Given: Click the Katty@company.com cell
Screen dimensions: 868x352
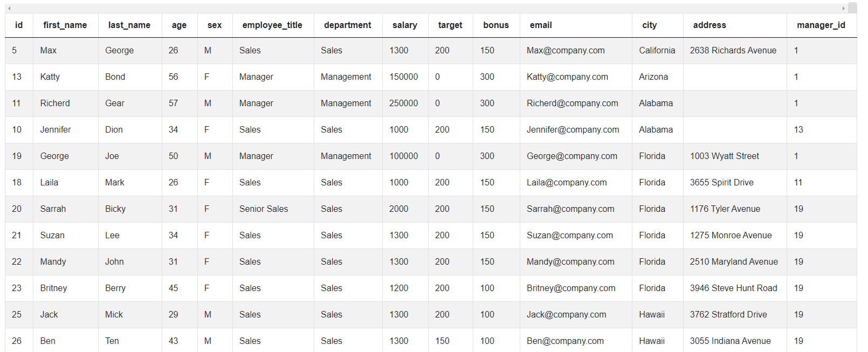Looking at the screenshot, I should [576, 77].
